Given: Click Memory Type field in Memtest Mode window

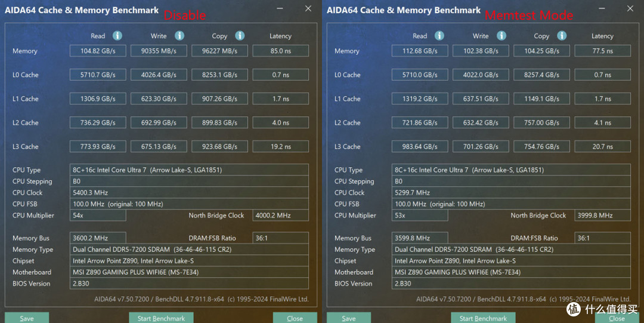Looking at the screenshot, I should coord(511,250).
